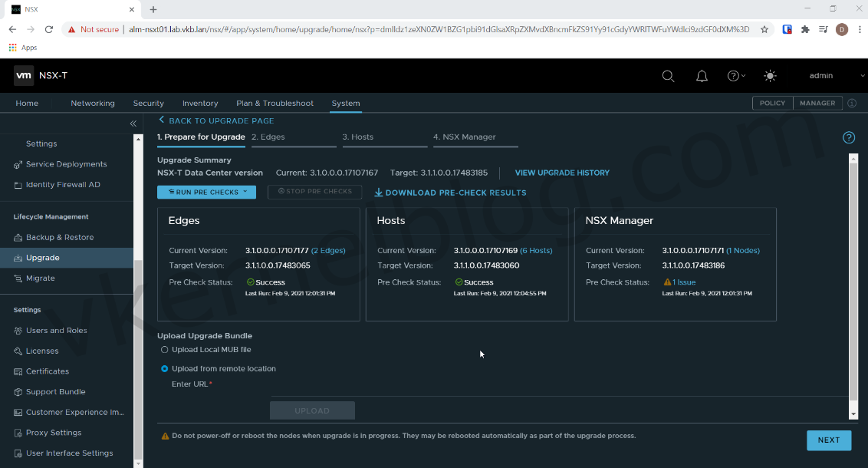
Task: Toggle the light/dark theme sun icon
Action: click(x=770, y=76)
